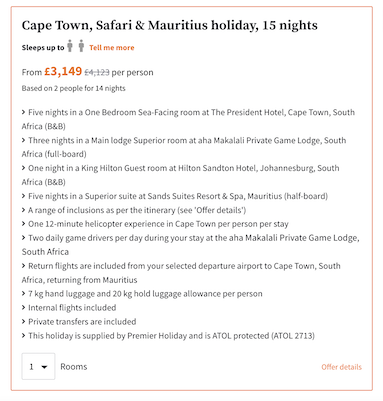Click the chevron bullet before Sands Suites Resort line
The width and height of the screenshot is (383, 401).
(x=24, y=196)
